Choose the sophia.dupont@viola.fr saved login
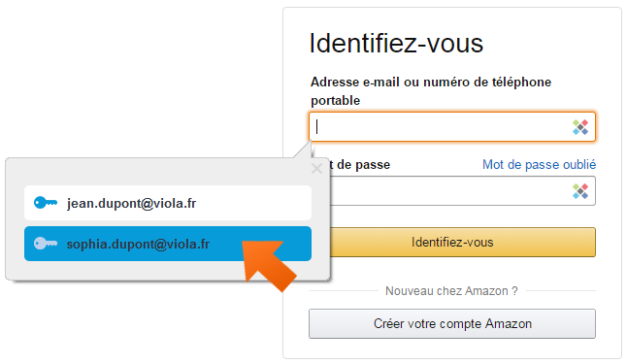 click(168, 244)
